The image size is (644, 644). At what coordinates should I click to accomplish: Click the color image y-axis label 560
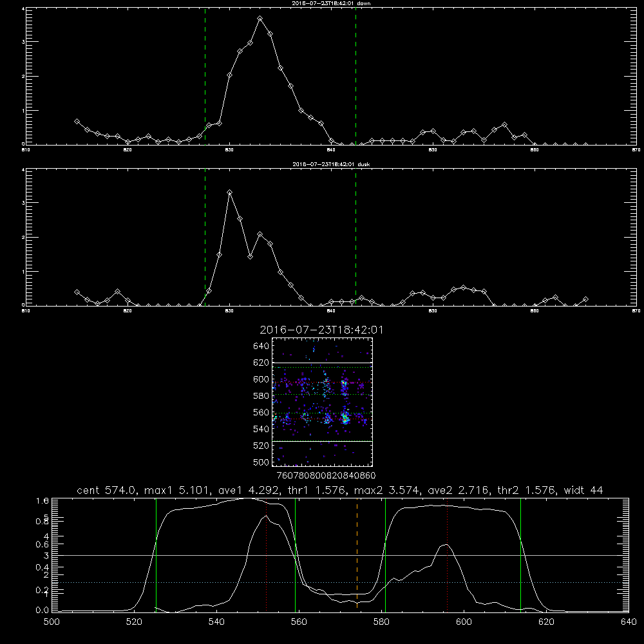pos(261,412)
